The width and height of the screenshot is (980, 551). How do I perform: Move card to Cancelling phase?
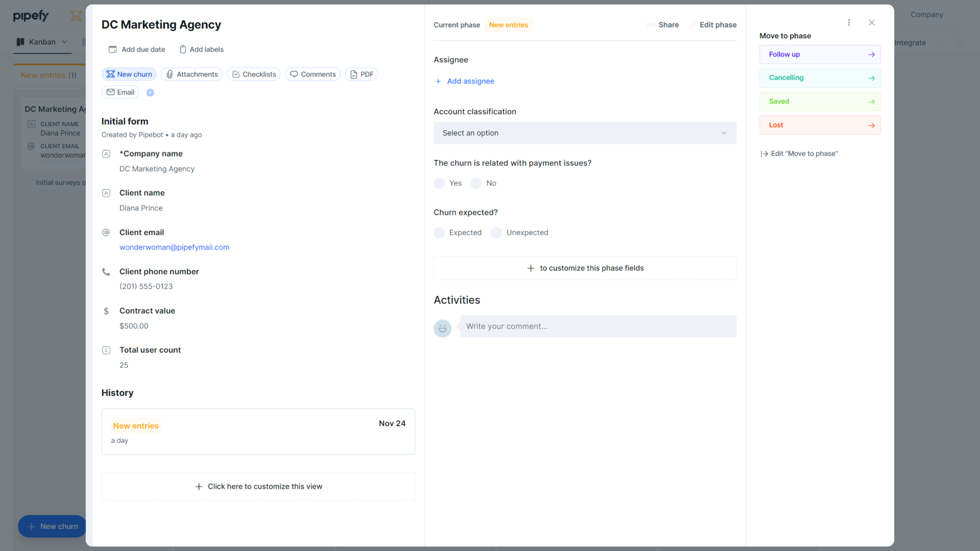(819, 78)
